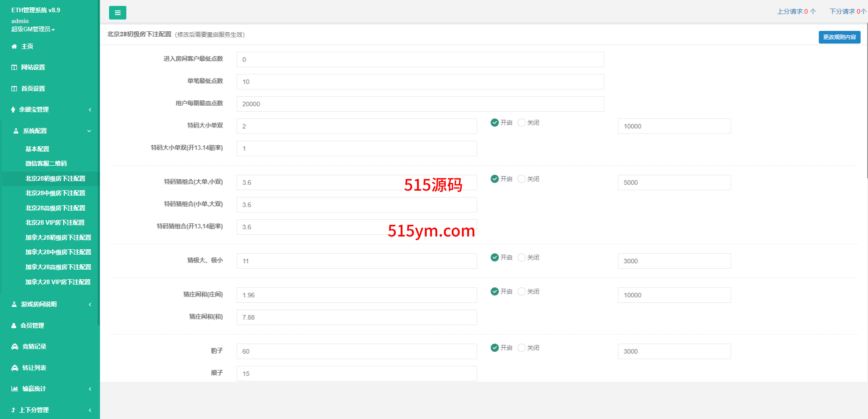
Task: Click the 首页设置 sidebar icon
Action: click(14, 89)
